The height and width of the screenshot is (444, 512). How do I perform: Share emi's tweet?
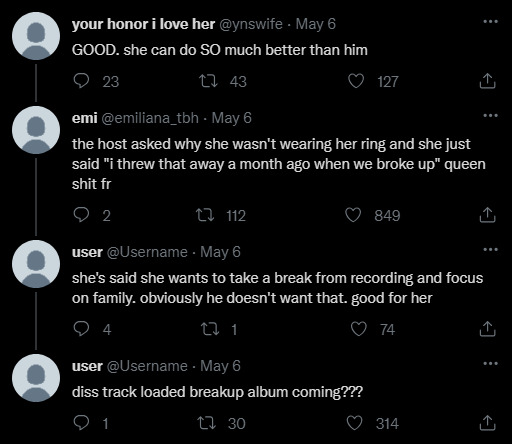click(x=487, y=215)
